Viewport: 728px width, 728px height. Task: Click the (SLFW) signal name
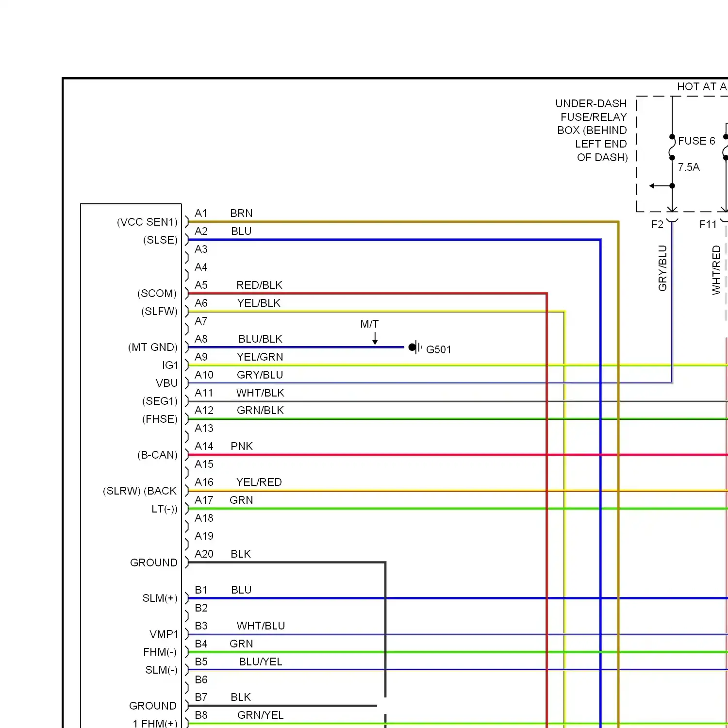[x=159, y=312]
